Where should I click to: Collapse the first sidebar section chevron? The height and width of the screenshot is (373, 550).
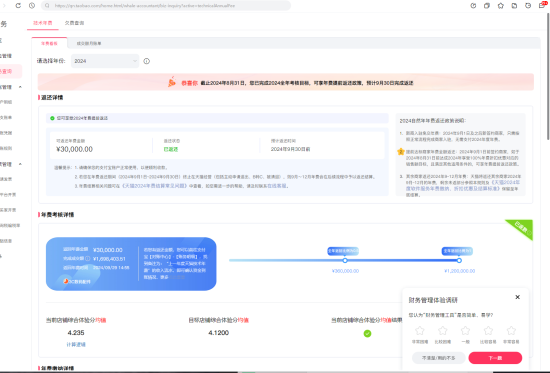pos(20,87)
